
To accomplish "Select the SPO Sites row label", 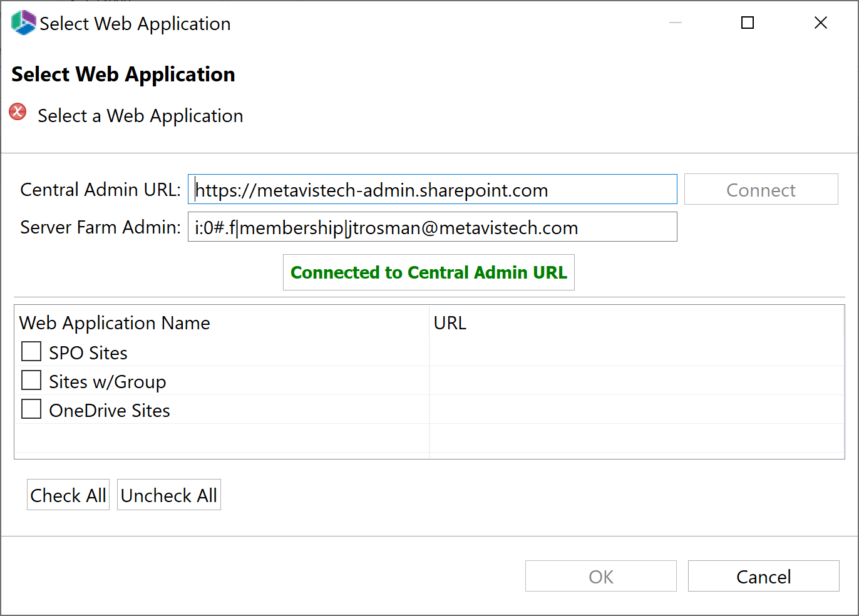I will click(88, 352).
